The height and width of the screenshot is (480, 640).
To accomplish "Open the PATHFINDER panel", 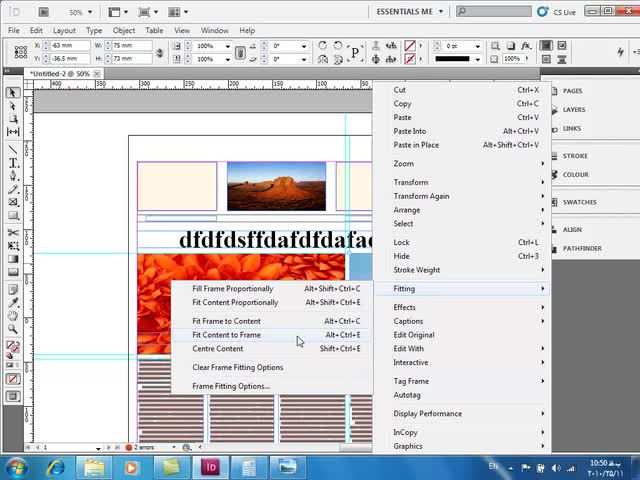I will pos(582,248).
